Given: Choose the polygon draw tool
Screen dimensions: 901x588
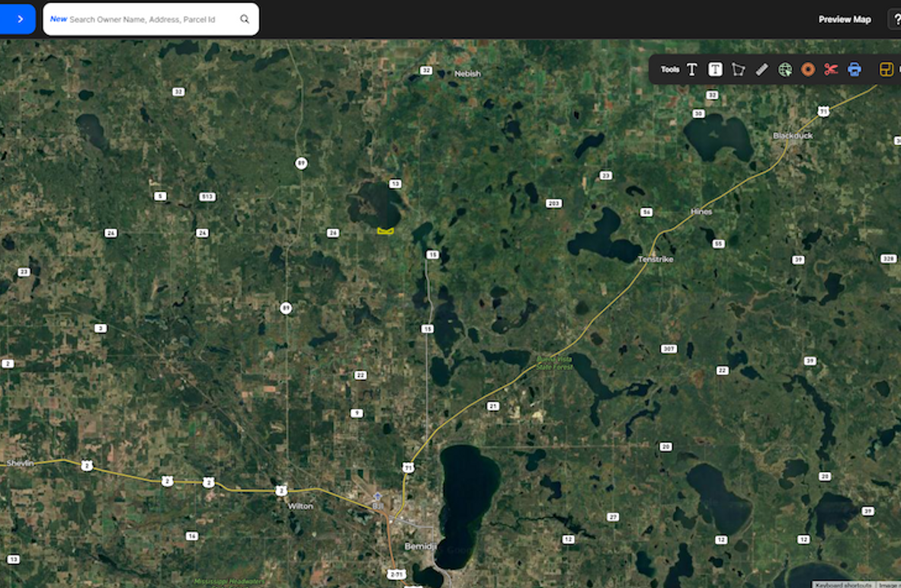Looking at the screenshot, I should [x=738, y=69].
